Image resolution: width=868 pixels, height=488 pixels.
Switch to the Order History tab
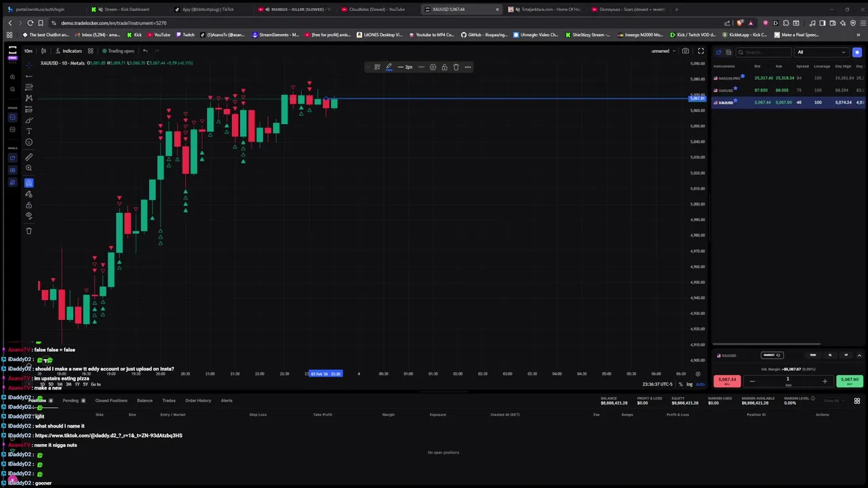coord(198,401)
